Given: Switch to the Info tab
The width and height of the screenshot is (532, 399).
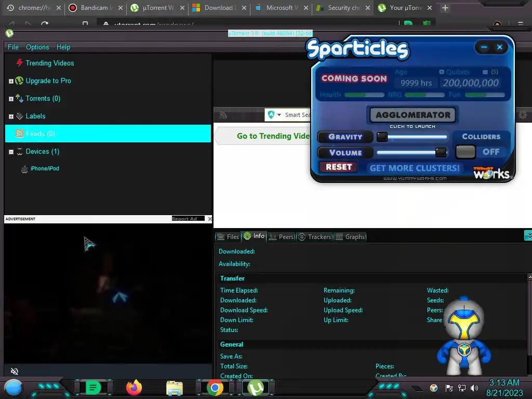Looking at the screenshot, I should pyautogui.click(x=254, y=236).
